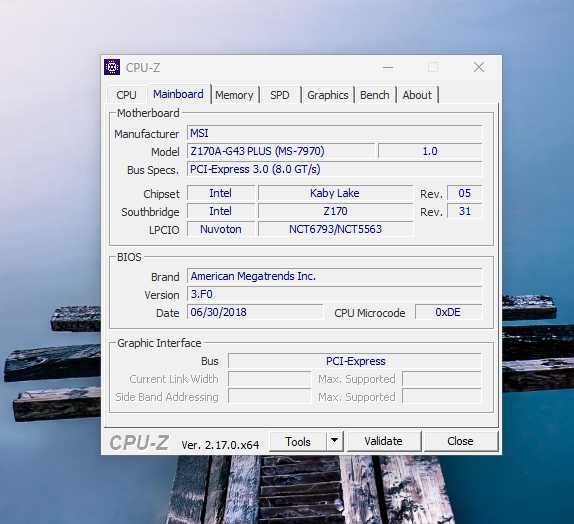
Task: Click the Validate button
Action: pos(383,442)
